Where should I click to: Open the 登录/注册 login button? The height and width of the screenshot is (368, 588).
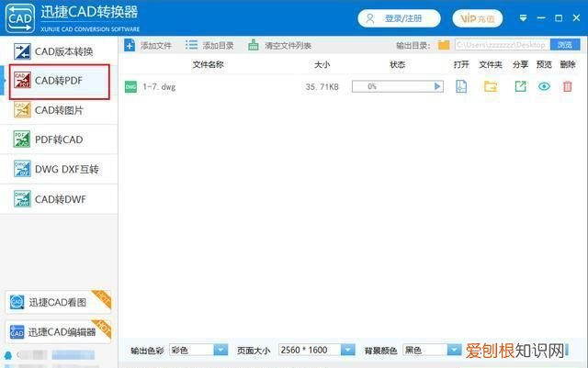point(399,18)
